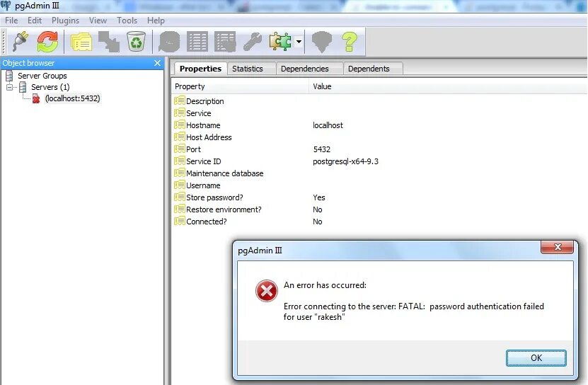Select Server Groups in the tree
Viewport: 588px width, 385px height.
(x=42, y=76)
